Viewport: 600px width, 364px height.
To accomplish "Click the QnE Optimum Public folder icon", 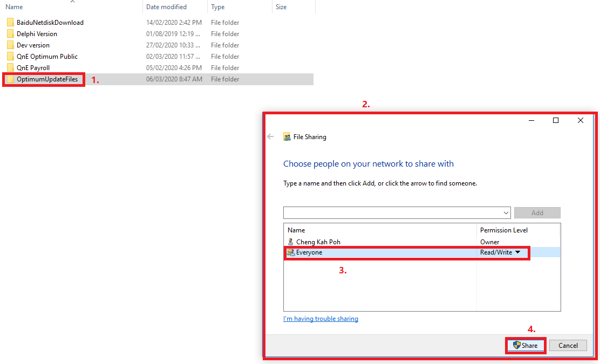I will (x=10, y=57).
